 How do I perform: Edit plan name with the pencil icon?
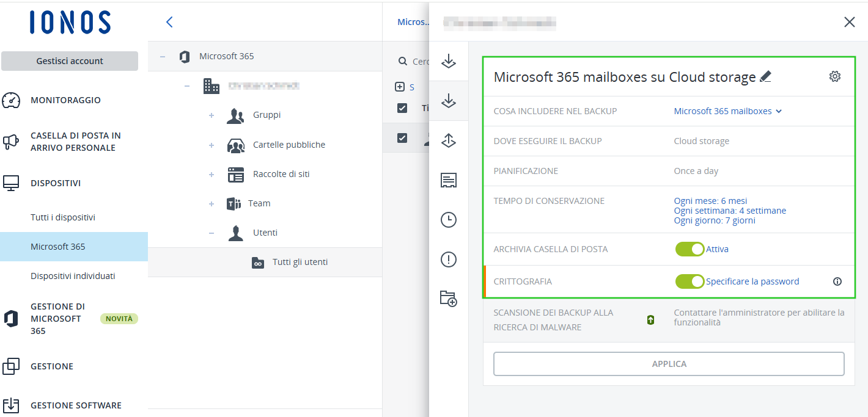(767, 76)
